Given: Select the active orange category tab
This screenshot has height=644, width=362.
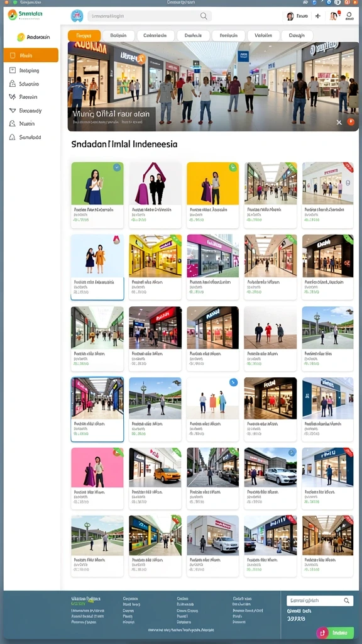Looking at the screenshot, I should coord(84,35).
